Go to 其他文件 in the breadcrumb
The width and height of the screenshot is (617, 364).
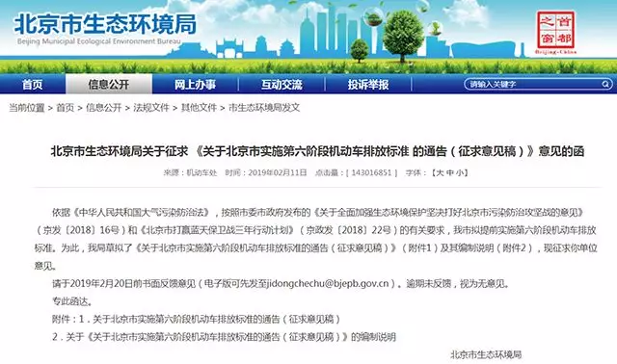click(x=200, y=107)
